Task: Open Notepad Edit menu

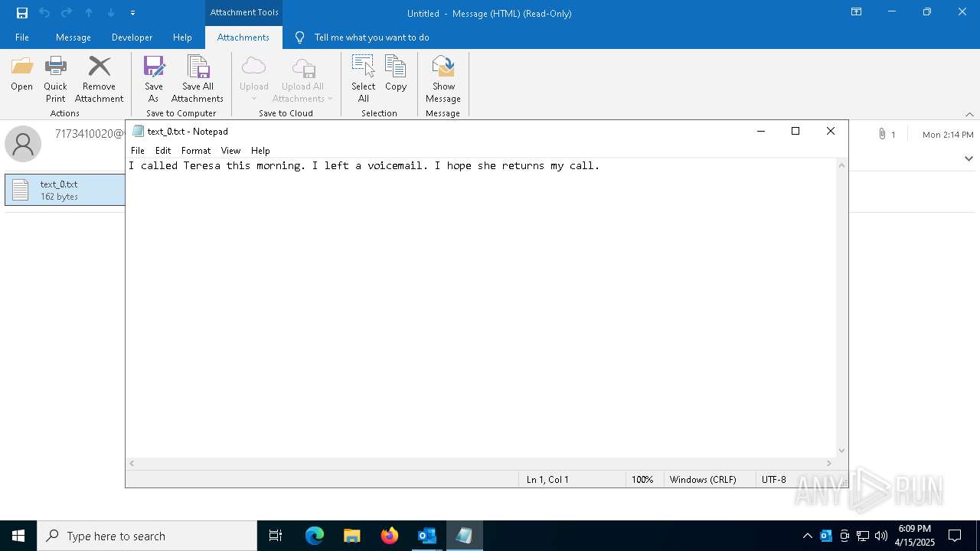Action: pyautogui.click(x=163, y=151)
